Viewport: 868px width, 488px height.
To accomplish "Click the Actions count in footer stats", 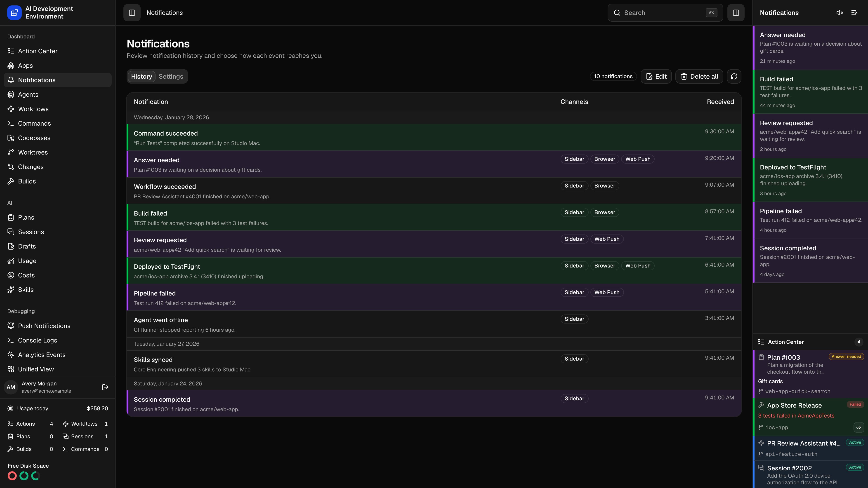I will 30,424.
